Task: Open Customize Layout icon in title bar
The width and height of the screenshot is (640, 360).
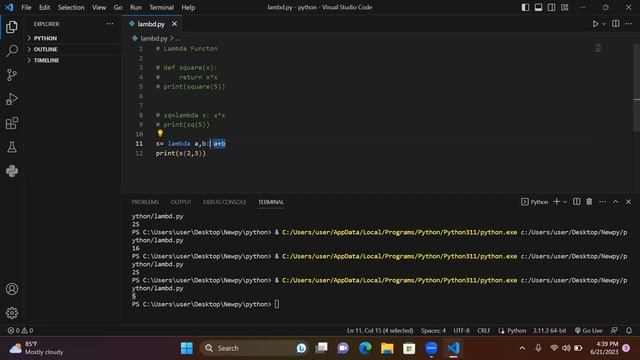Action: tap(564, 7)
